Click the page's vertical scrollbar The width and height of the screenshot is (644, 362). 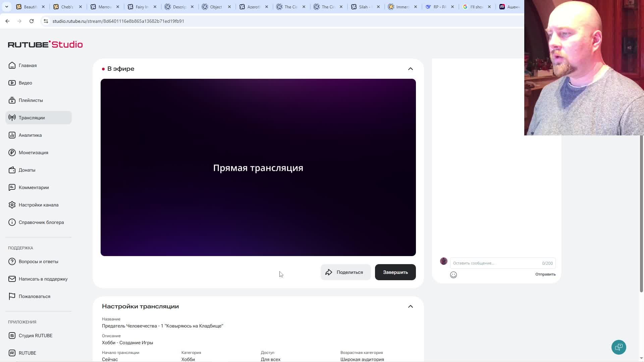tap(641, 215)
